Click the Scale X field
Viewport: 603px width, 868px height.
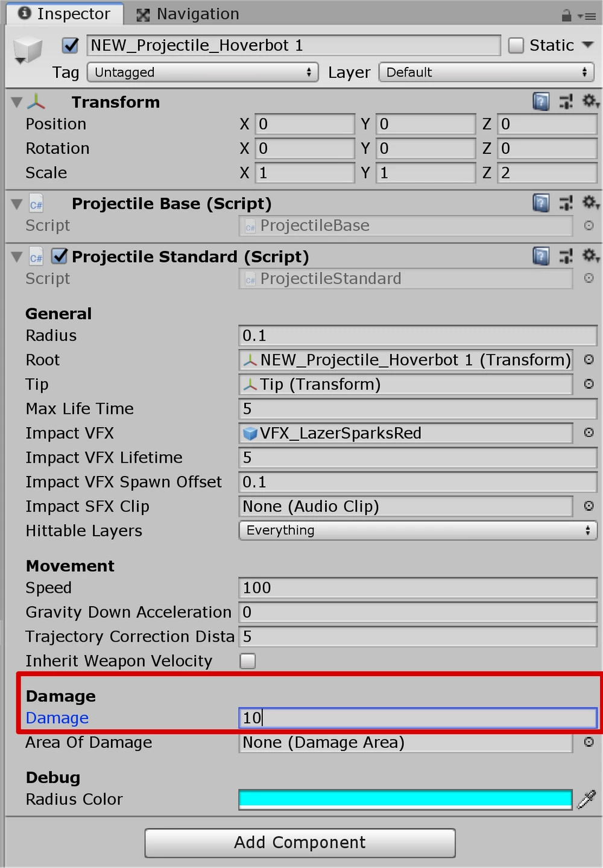click(x=305, y=173)
